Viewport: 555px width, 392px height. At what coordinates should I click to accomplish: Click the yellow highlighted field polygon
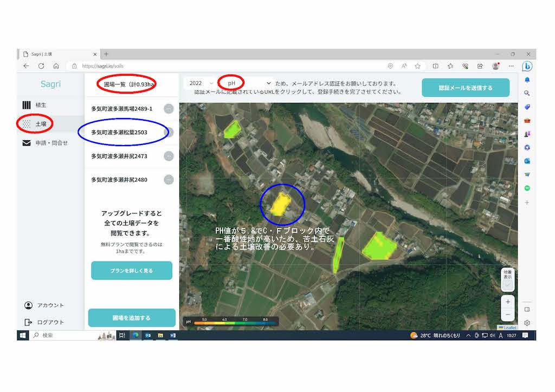[x=280, y=204]
